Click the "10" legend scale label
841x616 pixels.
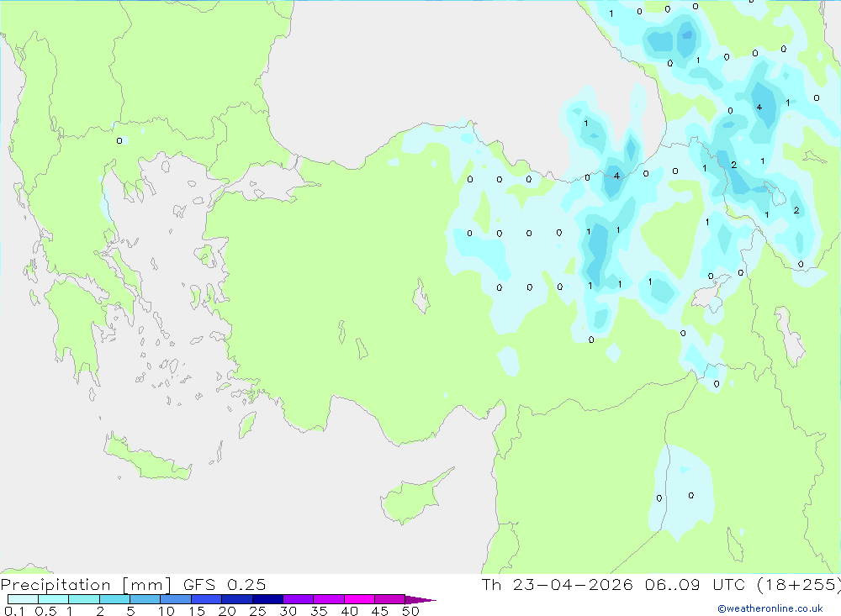[x=167, y=611]
